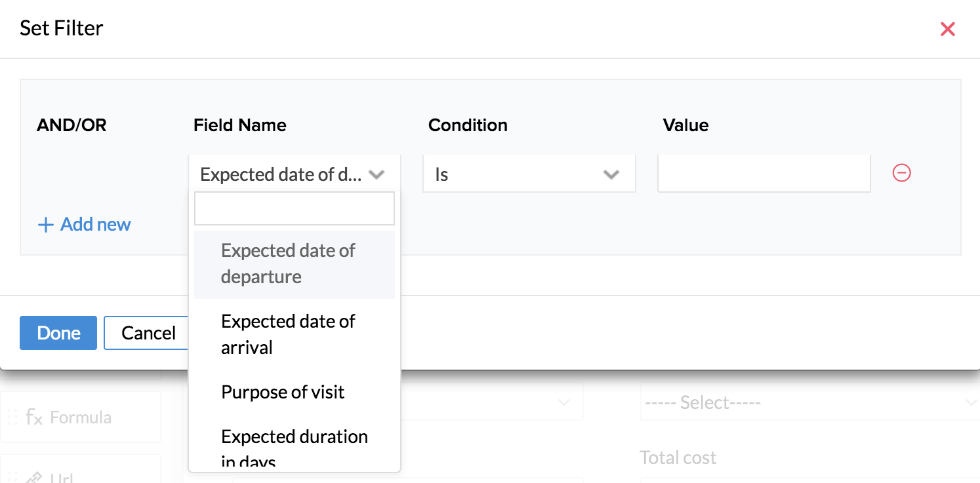
Task: Click the Cancel button
Action: 148,333
